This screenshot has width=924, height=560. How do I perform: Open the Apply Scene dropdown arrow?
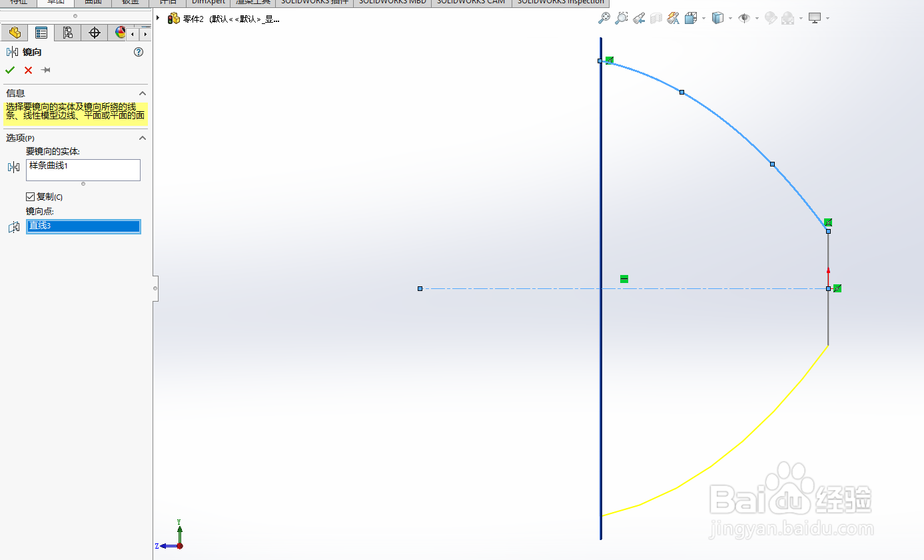click(801, 19)
